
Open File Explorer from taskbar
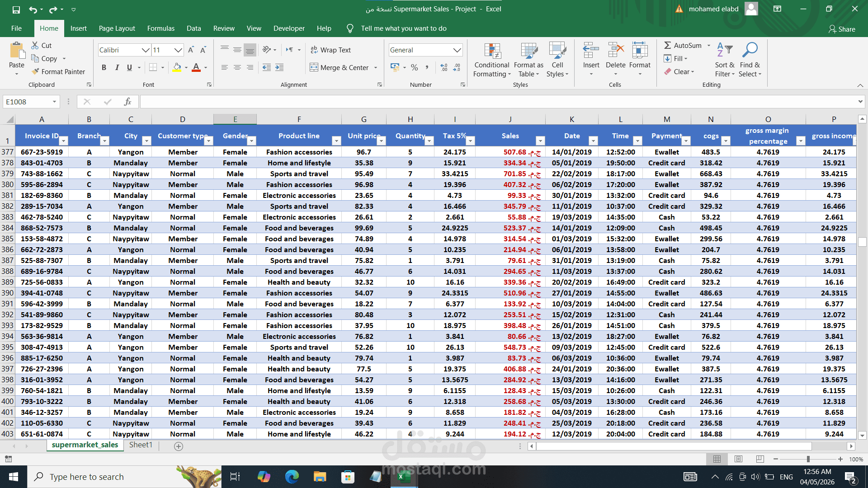coord(320,477)
